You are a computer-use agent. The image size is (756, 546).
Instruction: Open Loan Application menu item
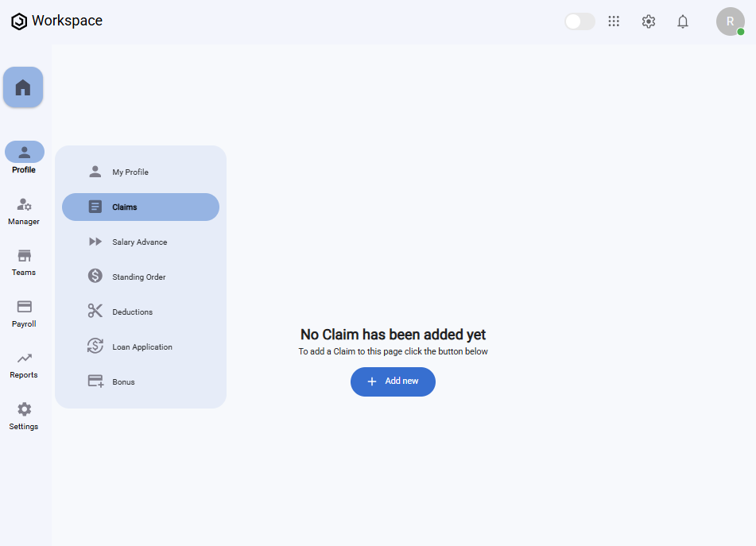[x=141, y=347]
